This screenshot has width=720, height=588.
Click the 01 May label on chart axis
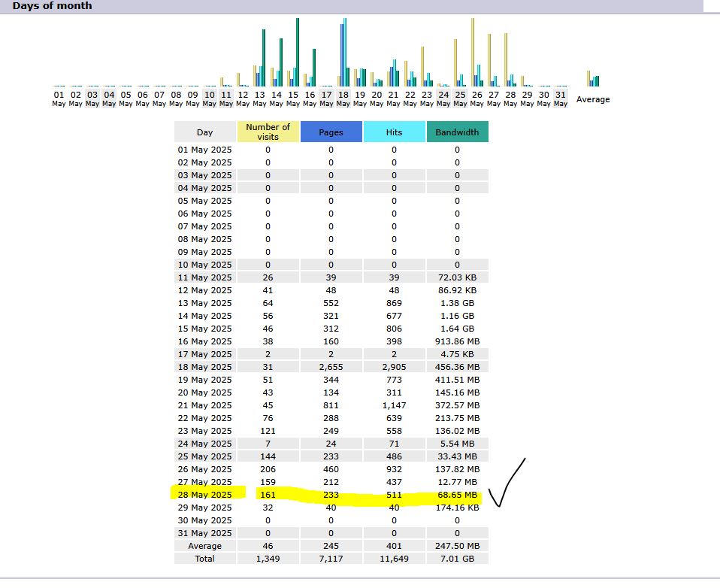click(x=59, y=99)
